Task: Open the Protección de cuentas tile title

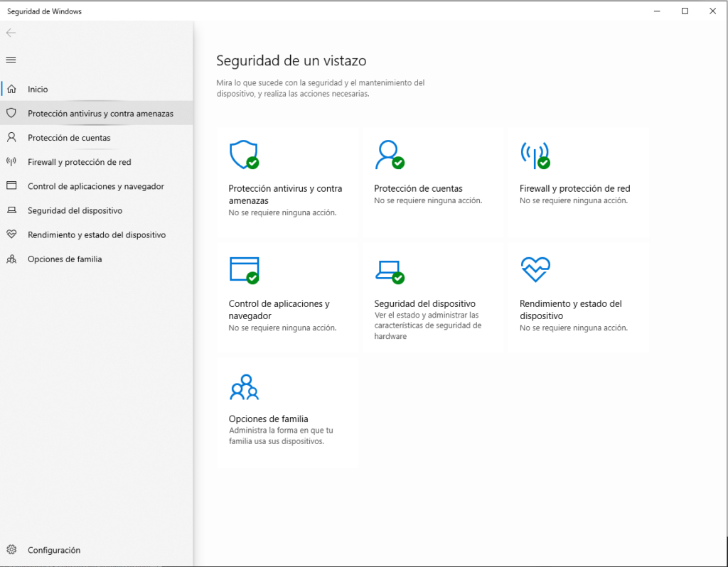Action: tap(418, 188)
